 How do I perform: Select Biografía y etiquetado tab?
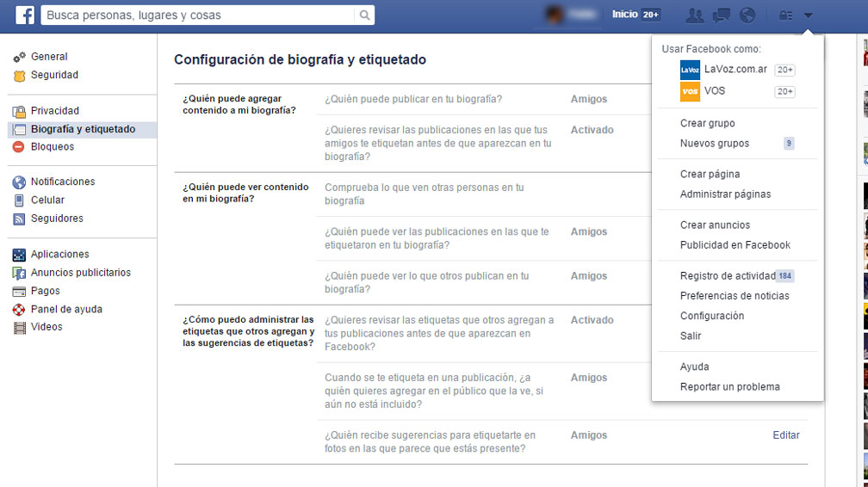pyautogui.click(x=83, y=129)
